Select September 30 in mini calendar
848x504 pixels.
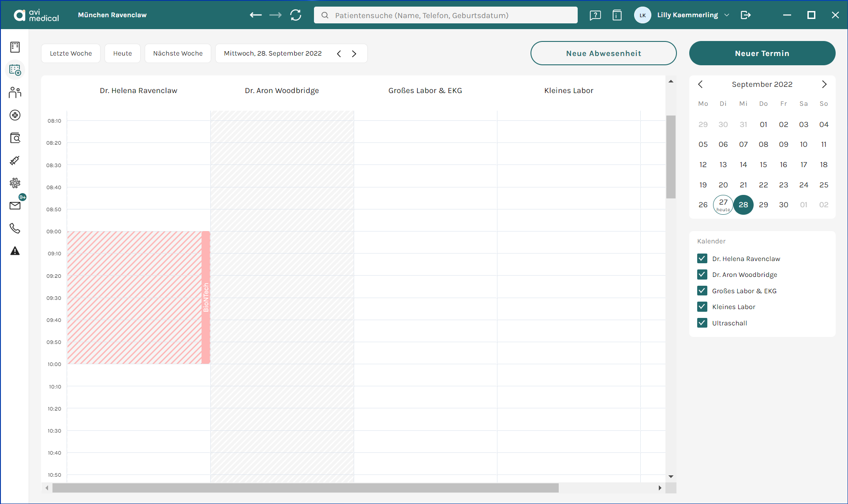(784, 205)
